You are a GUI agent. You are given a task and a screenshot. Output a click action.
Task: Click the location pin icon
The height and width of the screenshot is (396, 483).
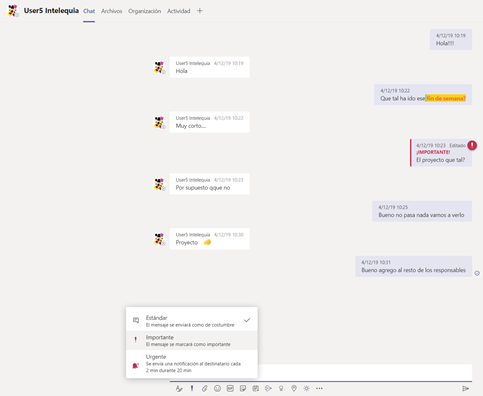coord(294,388)
